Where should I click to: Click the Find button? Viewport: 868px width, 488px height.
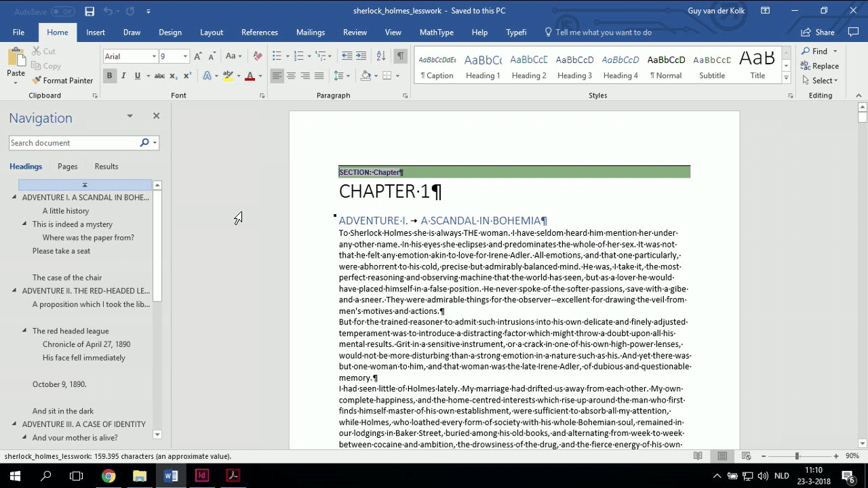click(819, 51)
